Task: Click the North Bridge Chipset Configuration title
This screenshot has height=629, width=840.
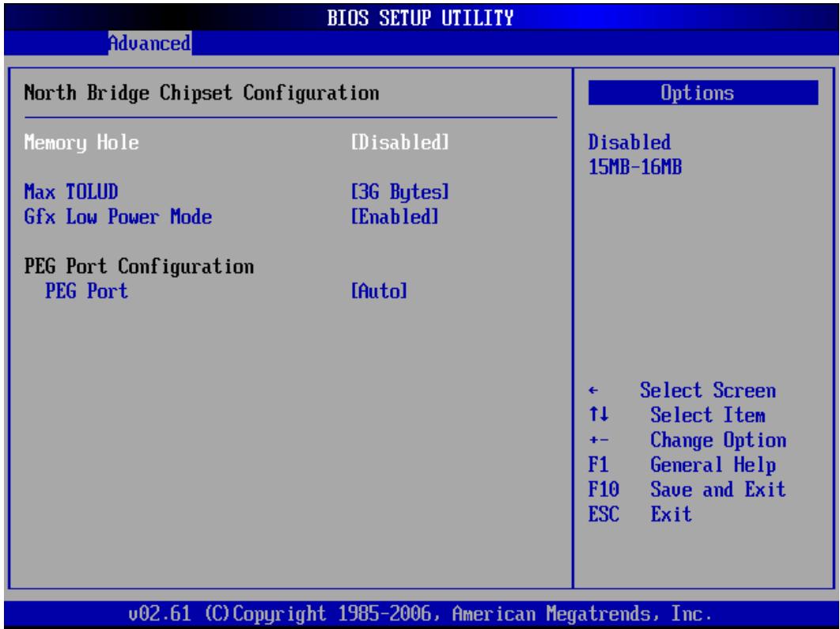Action: (x=202, y=93)
